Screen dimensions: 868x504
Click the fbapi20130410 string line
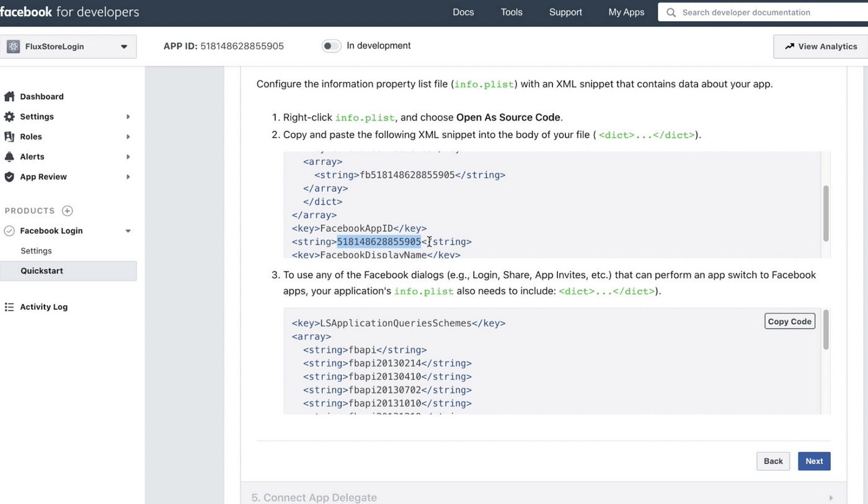coord(387,377)
